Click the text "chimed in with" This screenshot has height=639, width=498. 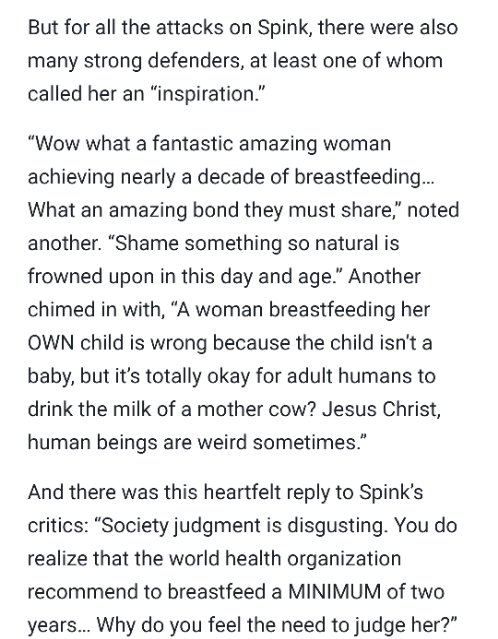click(94, 310)
